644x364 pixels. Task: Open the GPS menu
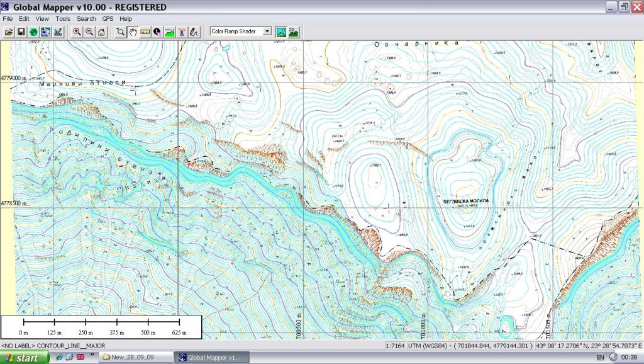point(108,18)
